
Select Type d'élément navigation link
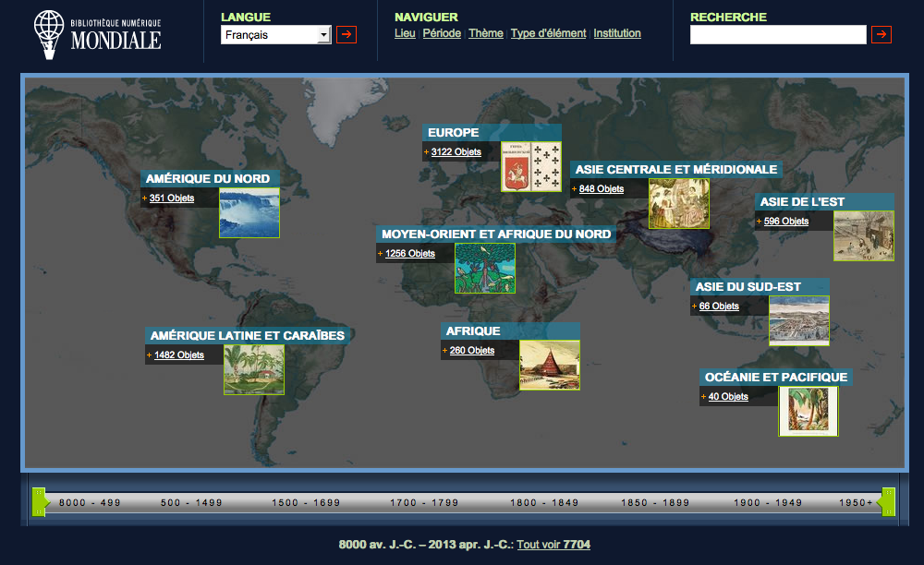[548, 33]
